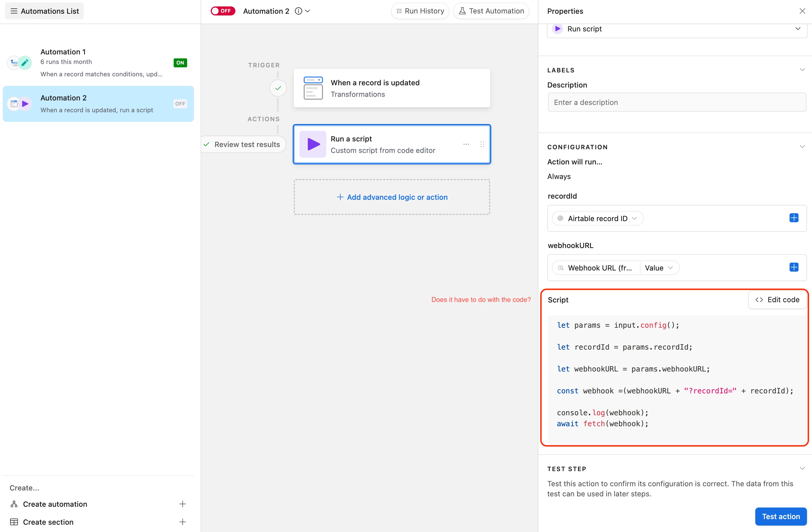Toggle the OFF badge for Automation 2 in list
This screenshot has height=532, width=812.
[180, 104]
